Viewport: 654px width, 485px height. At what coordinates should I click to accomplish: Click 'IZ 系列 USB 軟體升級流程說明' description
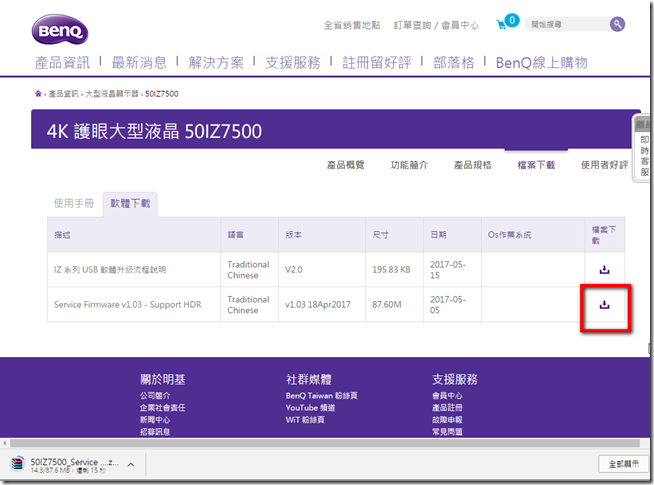pos(110,270)
